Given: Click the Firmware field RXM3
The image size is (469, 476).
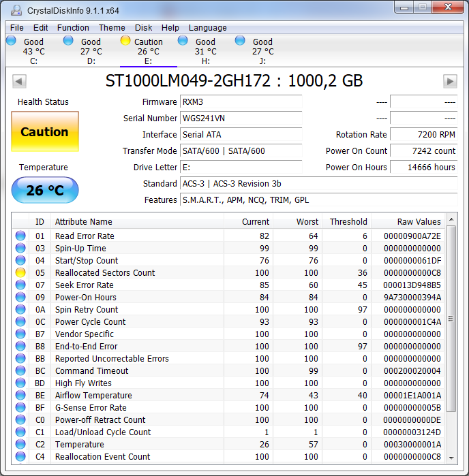Looking at the screenshot, I should pyautogui.click(x=241, y=101).
